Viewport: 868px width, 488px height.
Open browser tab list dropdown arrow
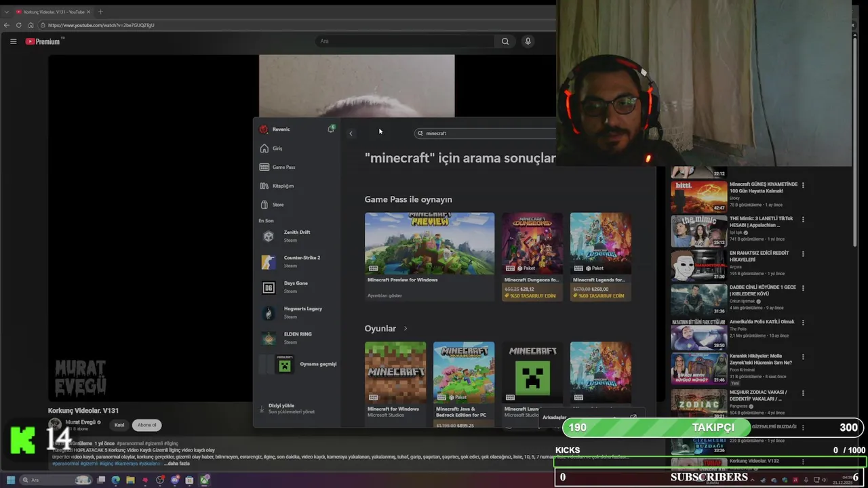coord(7,12)
